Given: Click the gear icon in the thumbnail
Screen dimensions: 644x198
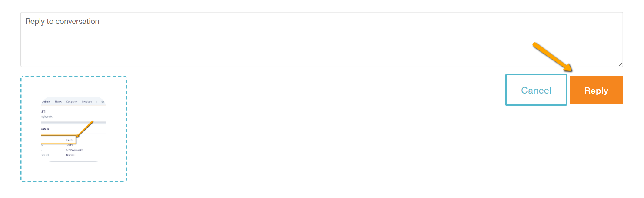Looking at the screenshot, I should pyautogui.click(x=103, y=102).
